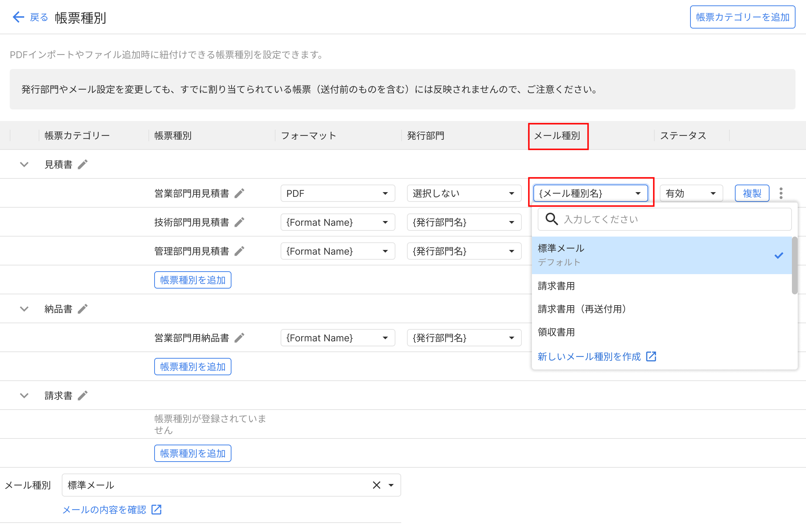
Task: Select 請求書用 from the mail type list
Action: pos(556,286)
